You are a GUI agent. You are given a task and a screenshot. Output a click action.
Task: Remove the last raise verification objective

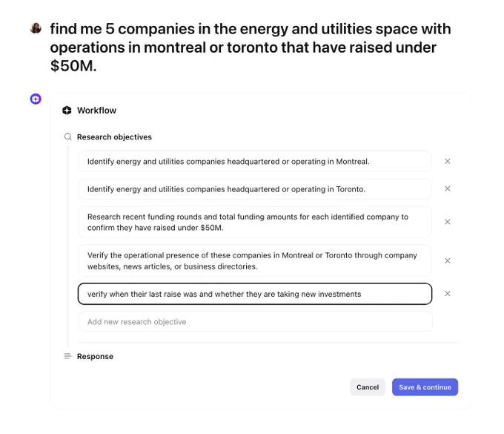point(448,294)
